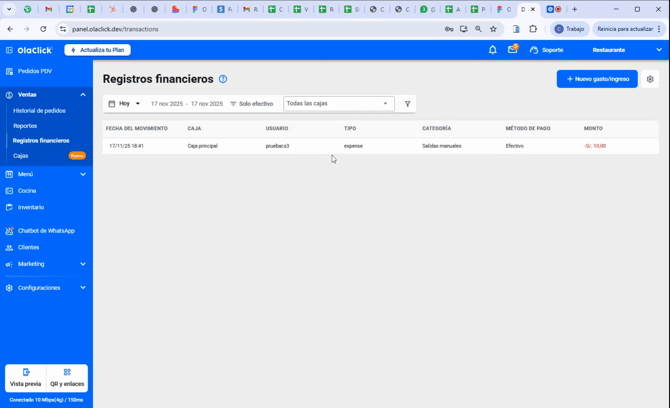Image resolution: width=670 pixels, height=408 pixels.
Task: Select Registros financieros in sidebar
Action: 41,141
